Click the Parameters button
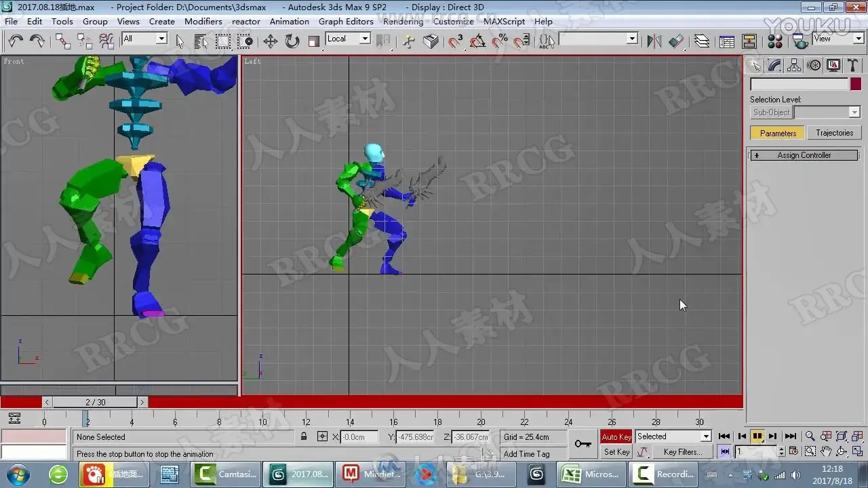868x488 pixels. [x=778, y=133]
